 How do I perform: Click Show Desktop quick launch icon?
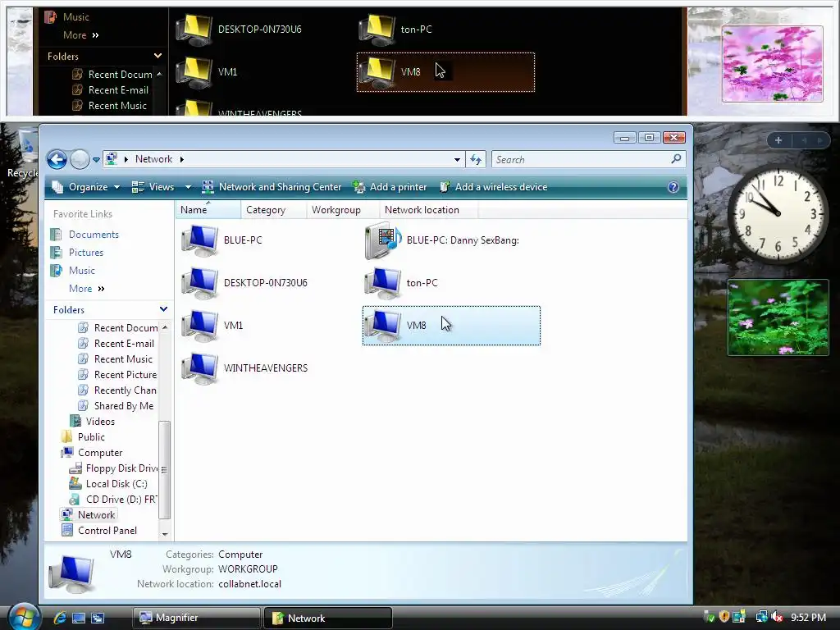pos(79,618)
